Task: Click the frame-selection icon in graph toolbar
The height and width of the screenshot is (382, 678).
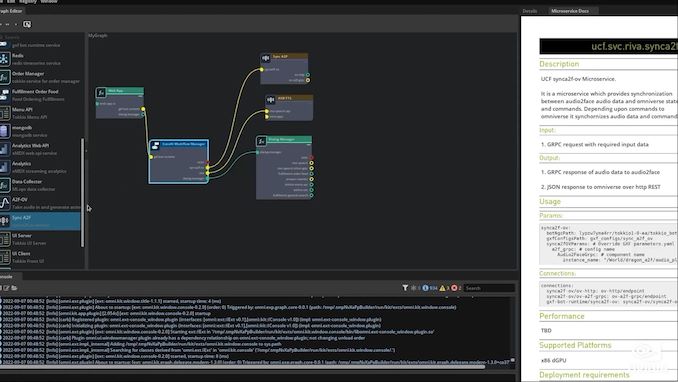Action: (27, 24)
